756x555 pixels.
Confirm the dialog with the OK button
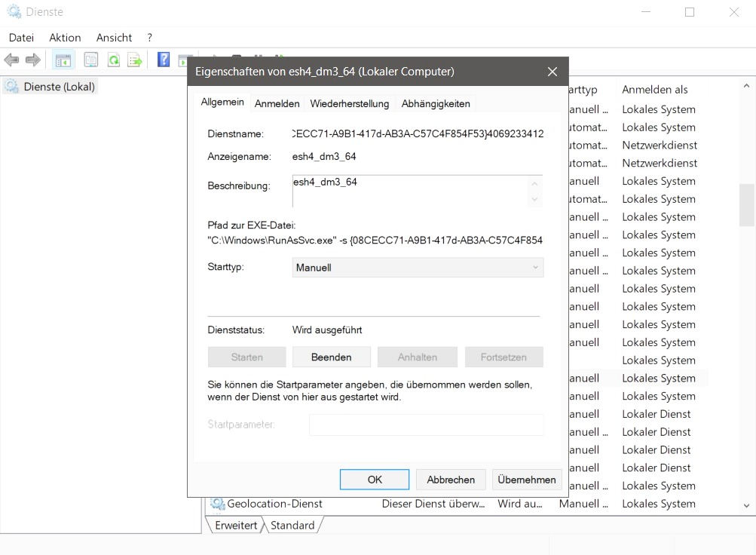pos(375,480)
